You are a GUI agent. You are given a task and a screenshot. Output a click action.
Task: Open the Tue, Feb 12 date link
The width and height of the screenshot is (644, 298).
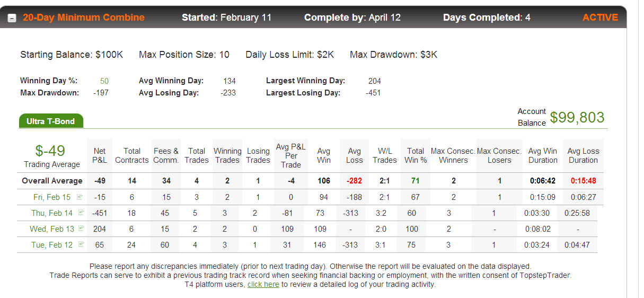coord(52,245)
